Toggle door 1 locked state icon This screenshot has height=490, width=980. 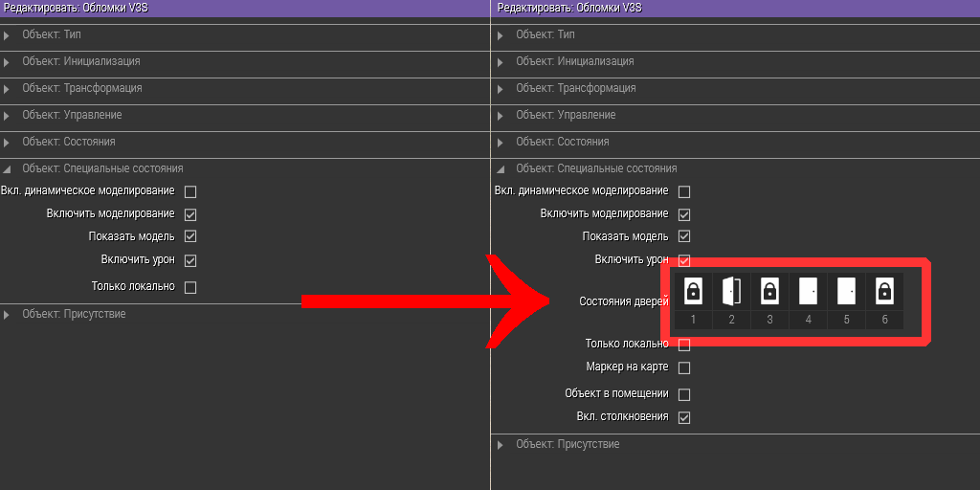[693, 291]
